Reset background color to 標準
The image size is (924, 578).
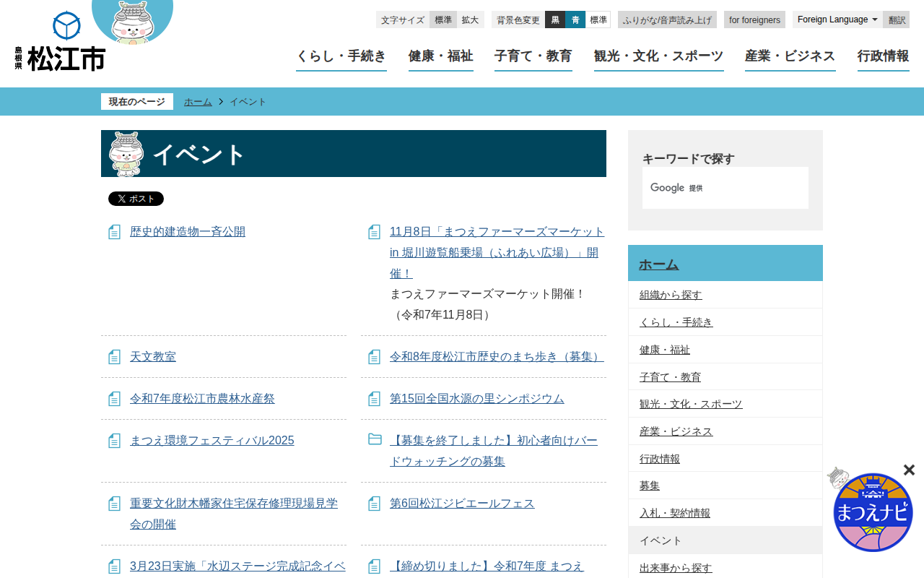(x=598, y=20)
